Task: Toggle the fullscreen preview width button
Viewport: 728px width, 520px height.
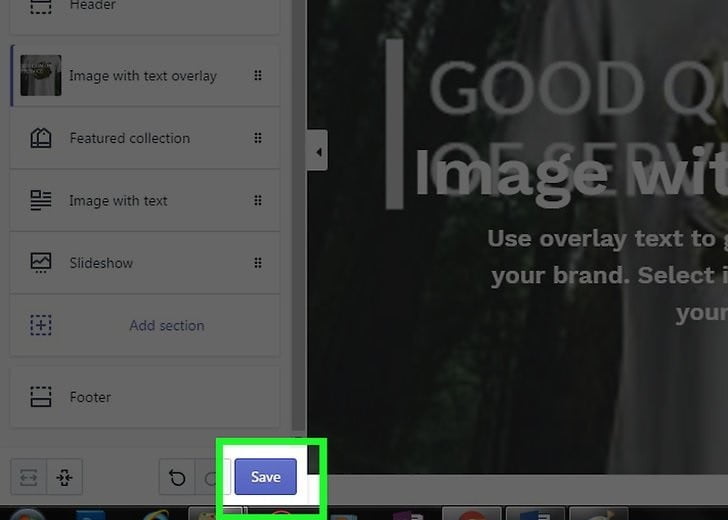Action: click(x=28, y=478)
